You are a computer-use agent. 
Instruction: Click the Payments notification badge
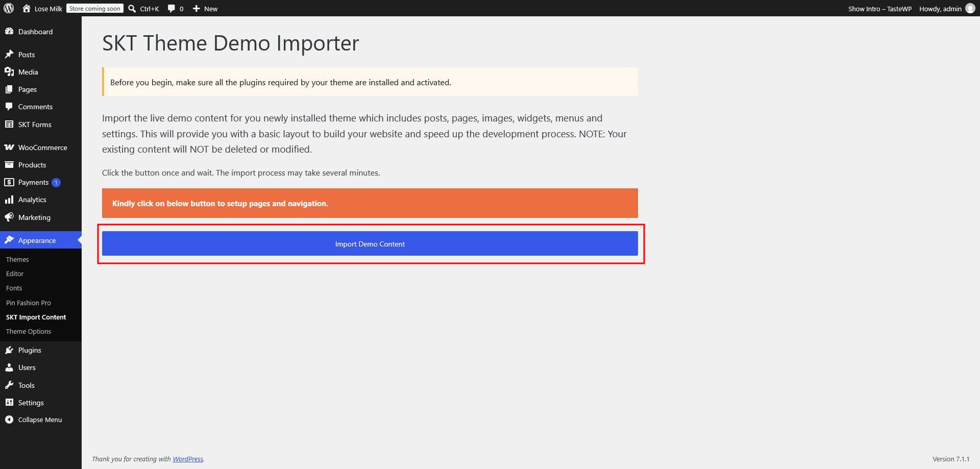56,182
